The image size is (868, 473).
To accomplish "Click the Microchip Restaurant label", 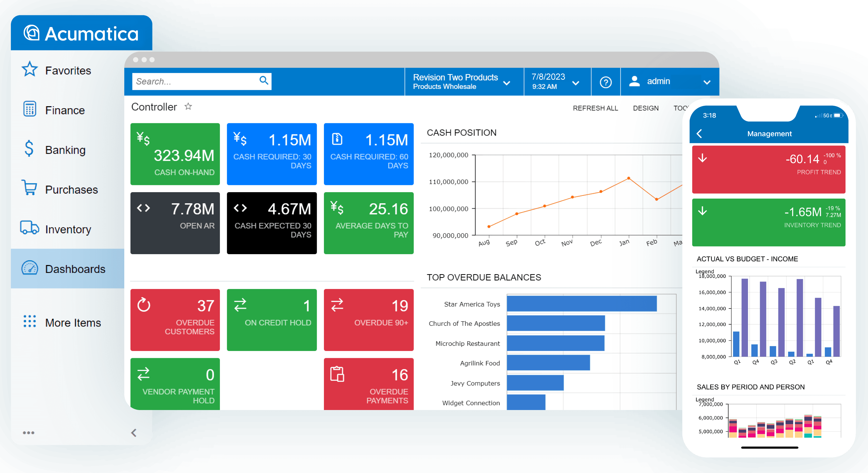I will pyautogui.click(x=468, y=343).
